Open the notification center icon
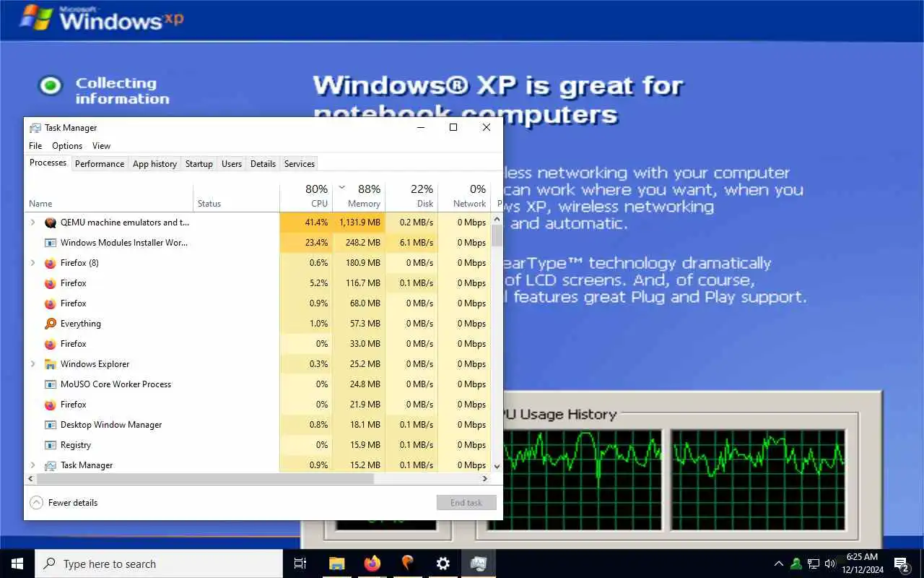 point(902,564)
